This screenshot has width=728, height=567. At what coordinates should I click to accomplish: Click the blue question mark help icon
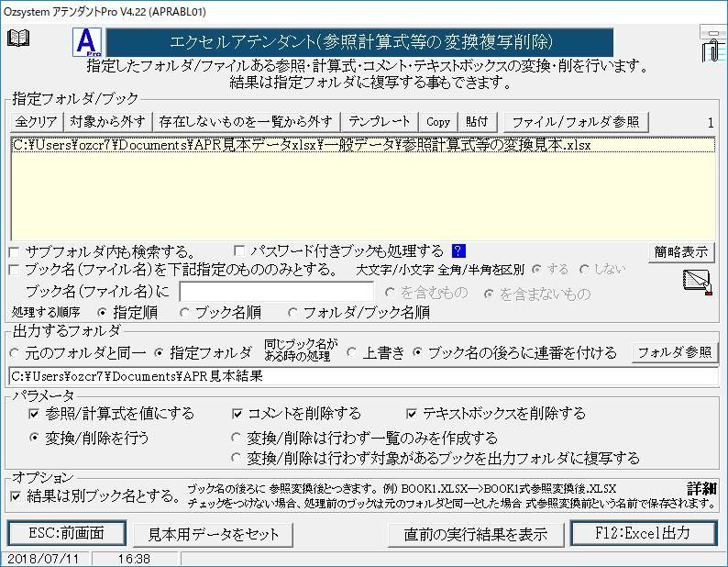click(x=458, y=251)
